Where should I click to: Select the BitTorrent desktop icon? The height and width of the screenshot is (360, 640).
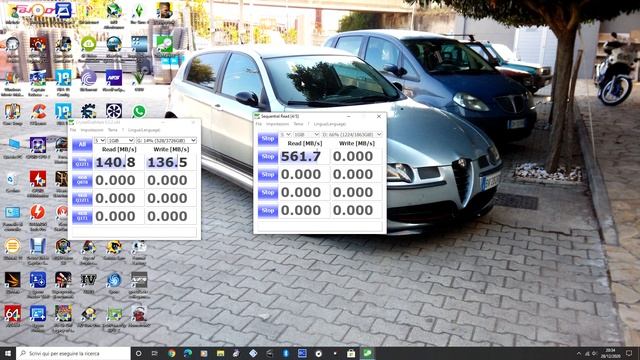89,78
